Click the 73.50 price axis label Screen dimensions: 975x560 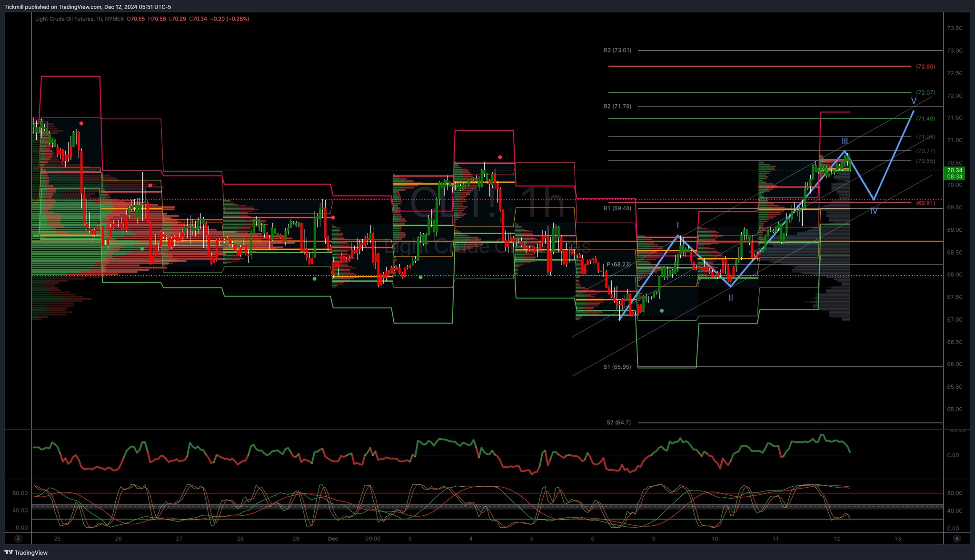tap(955, 28)
